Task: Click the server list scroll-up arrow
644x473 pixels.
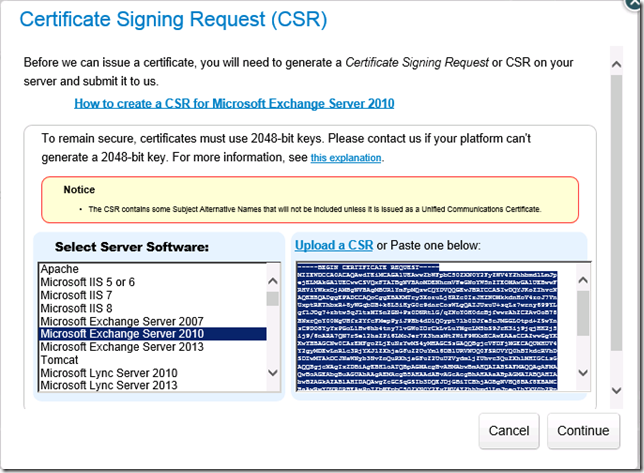Action: [x=273, y=281]
